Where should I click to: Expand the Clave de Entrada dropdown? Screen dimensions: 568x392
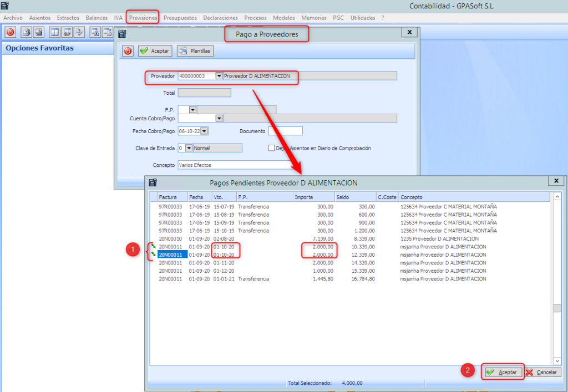(189, 148)
